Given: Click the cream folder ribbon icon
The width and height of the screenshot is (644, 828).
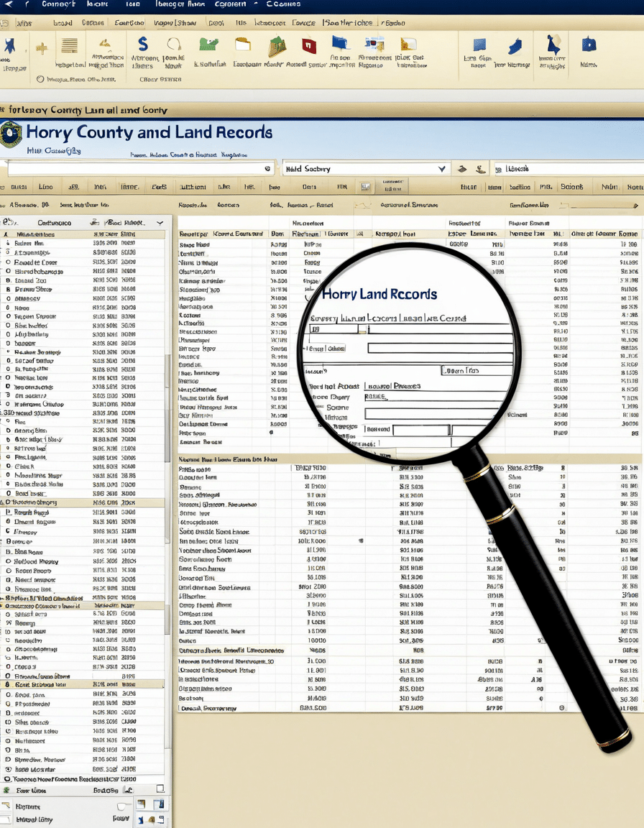Looking at the screenshot, I should point(243,45).
